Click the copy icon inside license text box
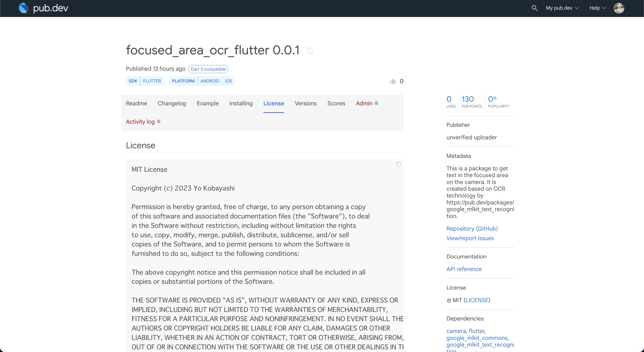The height and width of the screenshot is (352, 644). pos(399,164)
